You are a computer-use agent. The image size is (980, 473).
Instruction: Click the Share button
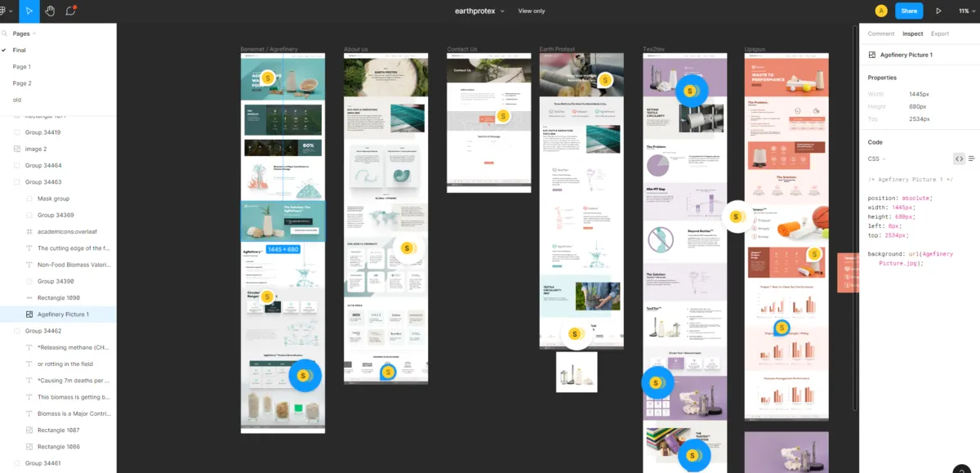pos(909,11)
